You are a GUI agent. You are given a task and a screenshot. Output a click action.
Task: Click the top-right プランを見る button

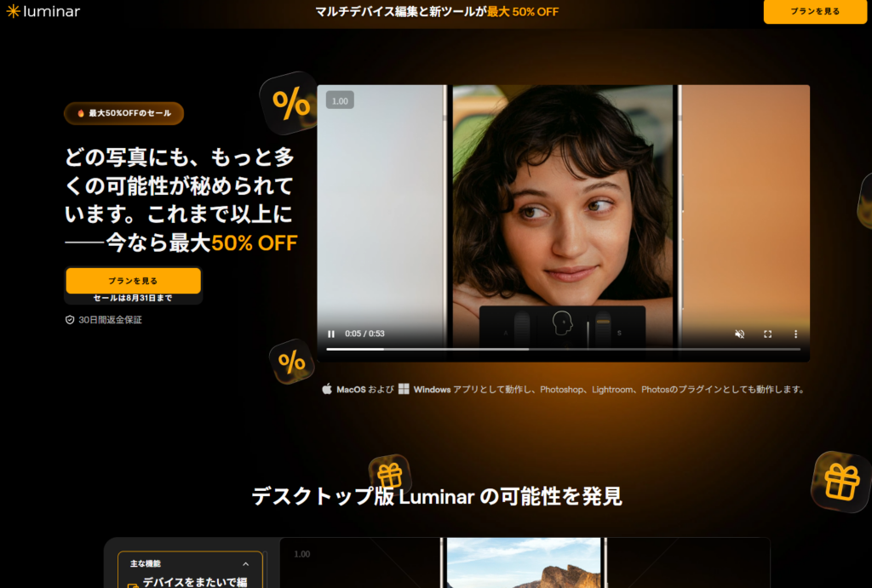(x=815, y=11)
